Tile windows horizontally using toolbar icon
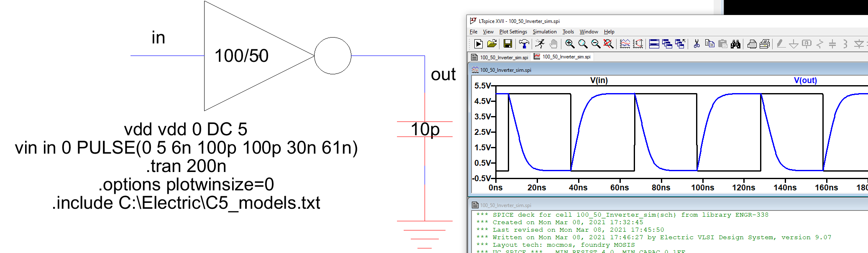The height and width of the screenshot is (253, 868). coord(654,44)
